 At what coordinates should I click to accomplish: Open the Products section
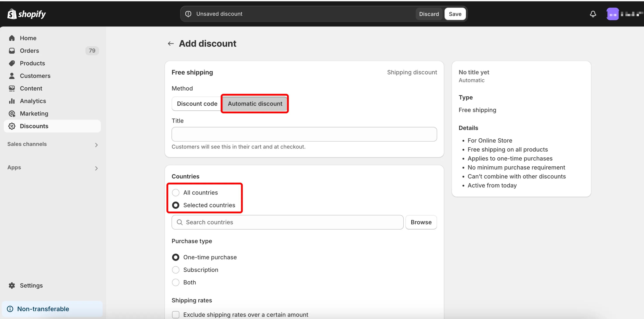tap(52, 63)
